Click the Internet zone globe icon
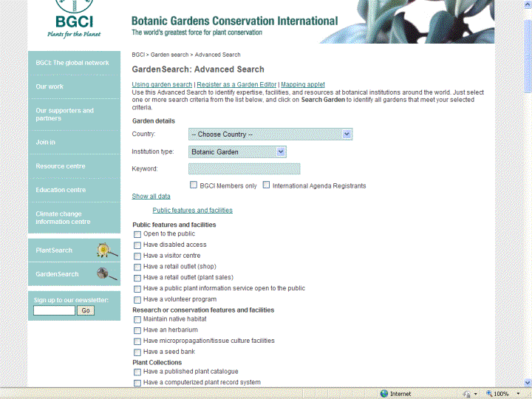Viewport: 532px width, 399px height. [384, 394]
